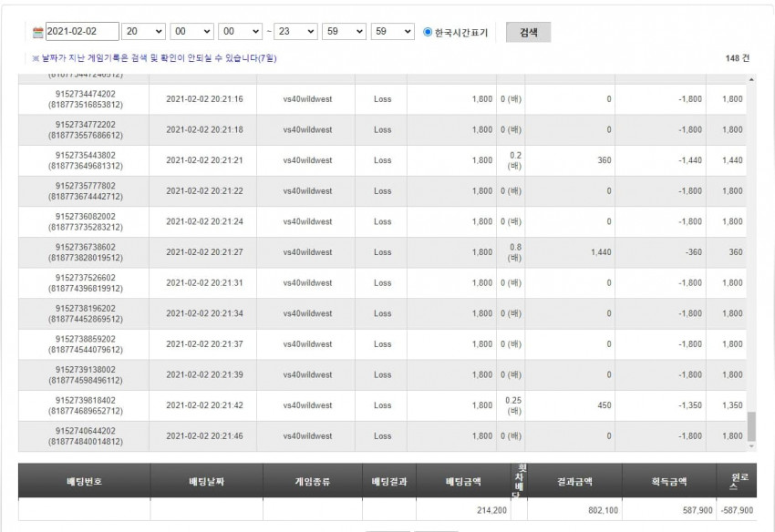Select bet row 9152739818402
The height and width of the screenshot is (532, 775).
click(382, 405)
